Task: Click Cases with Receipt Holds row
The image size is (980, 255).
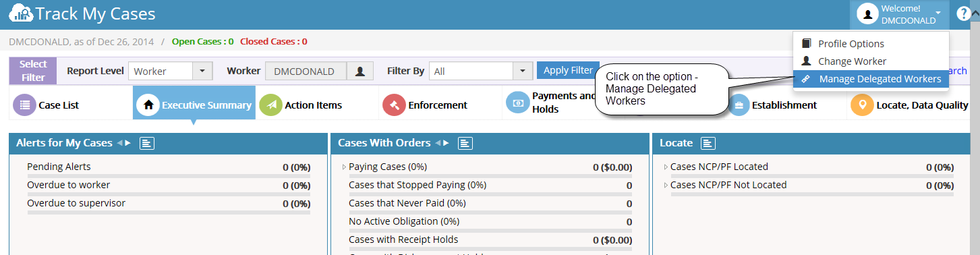Action: (490, 239)
